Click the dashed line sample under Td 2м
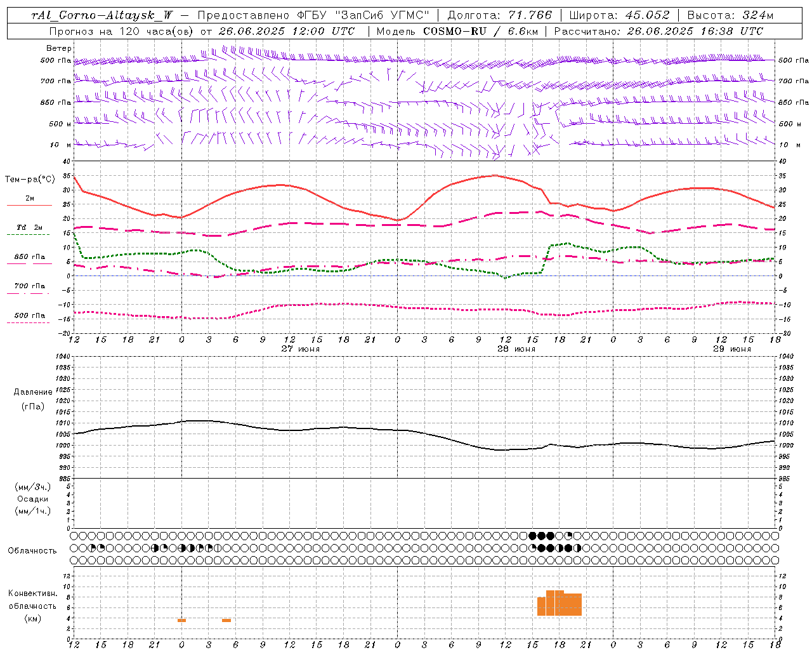The image size is (812, 650). tap(29, 235)
